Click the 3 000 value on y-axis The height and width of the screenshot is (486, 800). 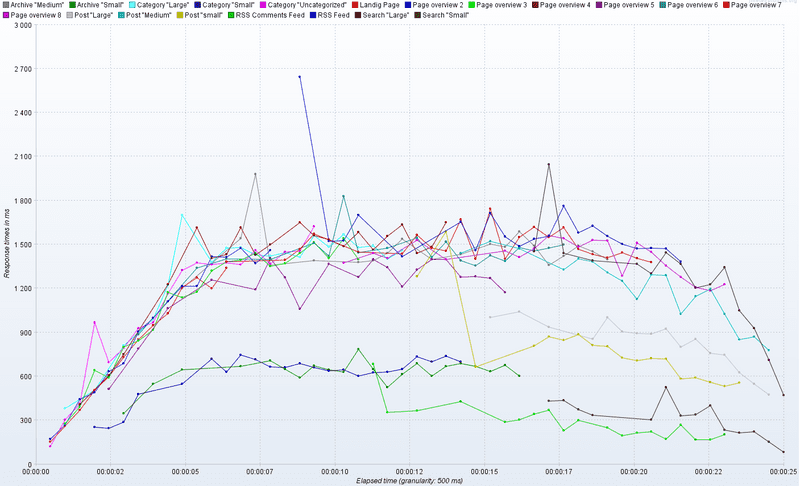pos(22,25)
